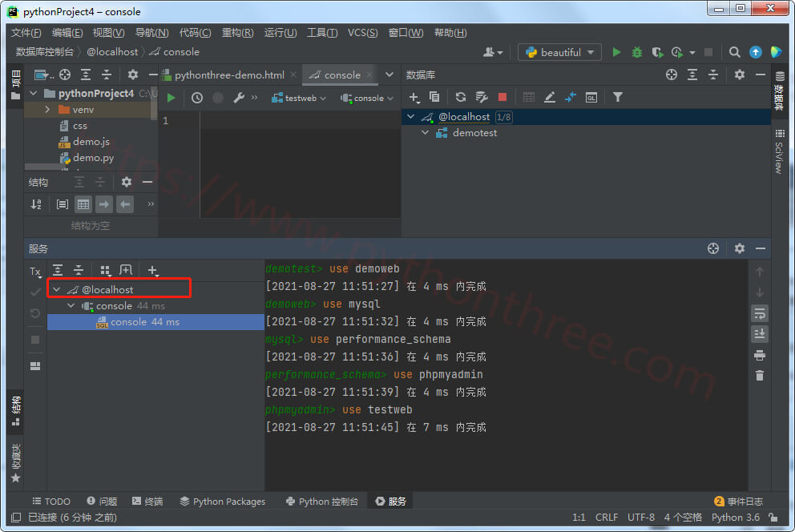Duplicate data source icon in database panel

click(x=434, y=97)
